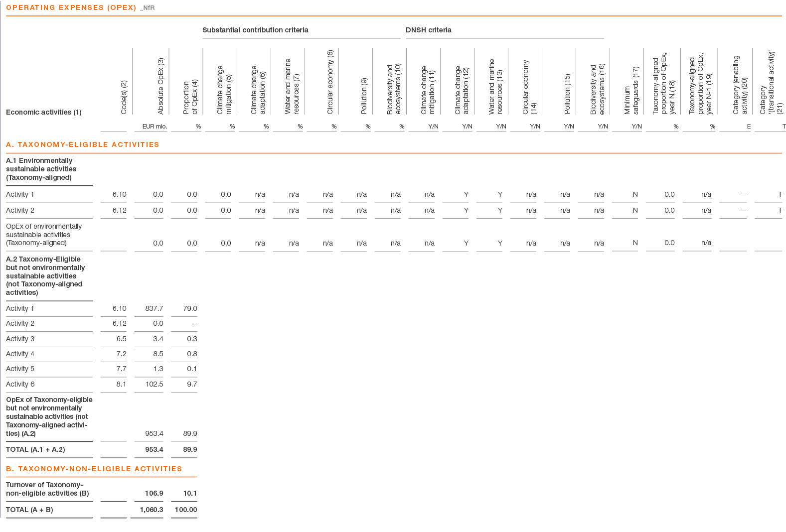Click 'N' minimum safeguards in A.1 Activity 2 row
The height and width of the screenshot is (532, 786).
point(635,210)
